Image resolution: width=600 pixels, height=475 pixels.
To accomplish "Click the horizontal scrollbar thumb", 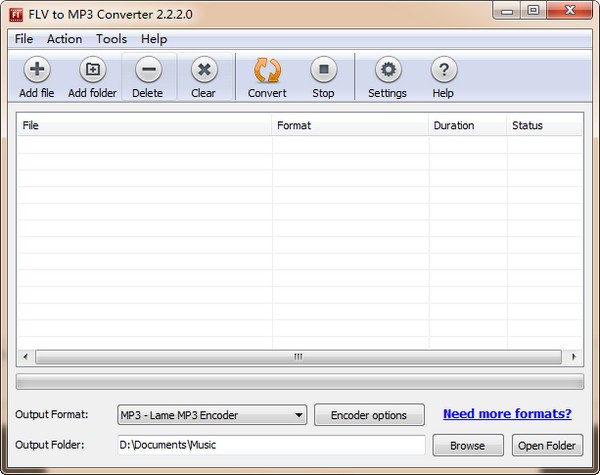I will coord(298,357).
